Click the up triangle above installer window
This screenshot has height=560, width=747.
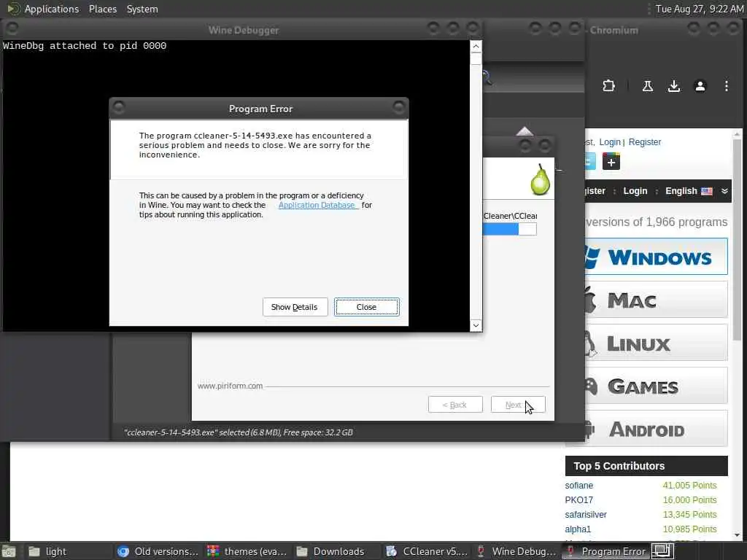click(525, 131)
